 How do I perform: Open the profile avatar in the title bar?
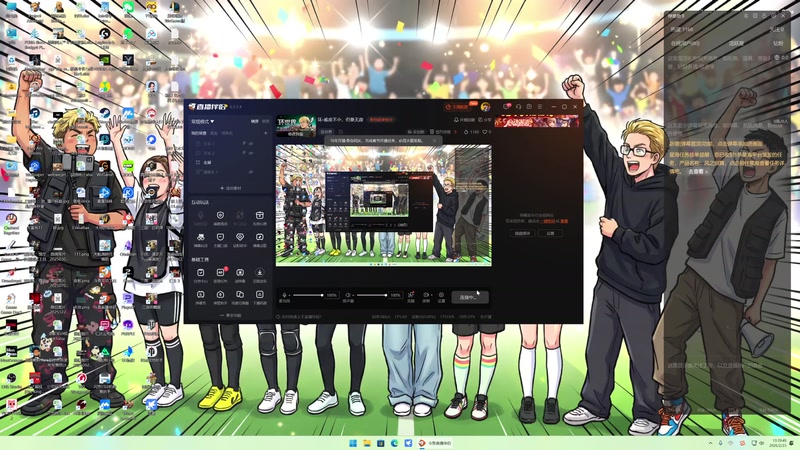[485, 107]
